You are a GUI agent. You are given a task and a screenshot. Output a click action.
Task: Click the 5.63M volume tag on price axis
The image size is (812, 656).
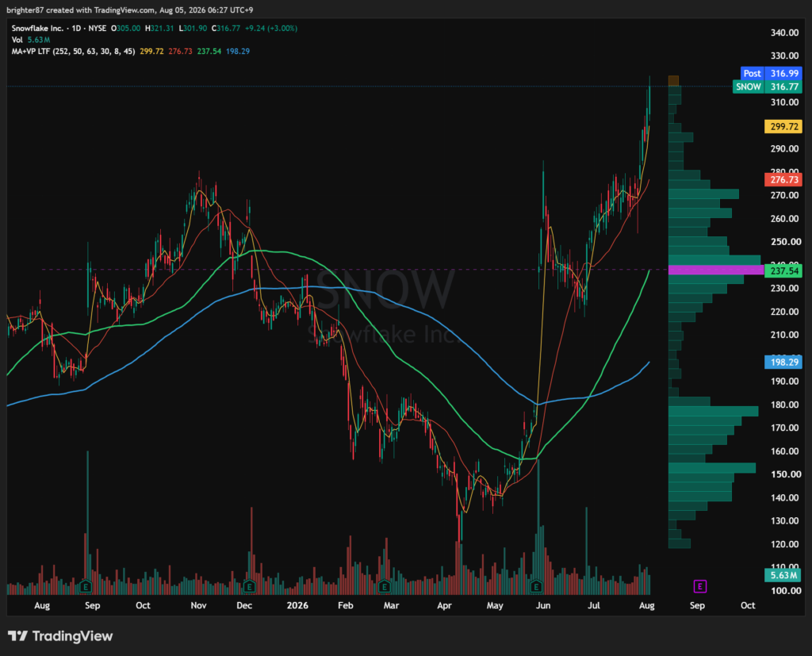point(783,575)
